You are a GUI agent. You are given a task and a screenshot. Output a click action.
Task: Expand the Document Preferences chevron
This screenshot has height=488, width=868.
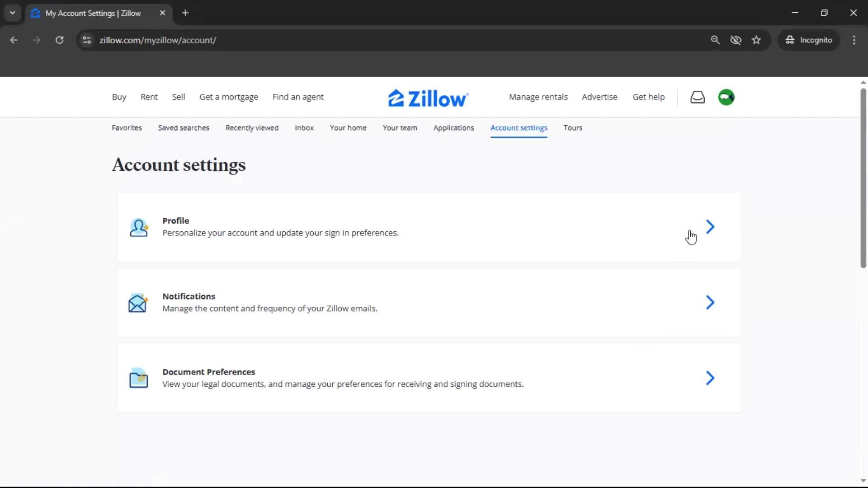[709, 378]
